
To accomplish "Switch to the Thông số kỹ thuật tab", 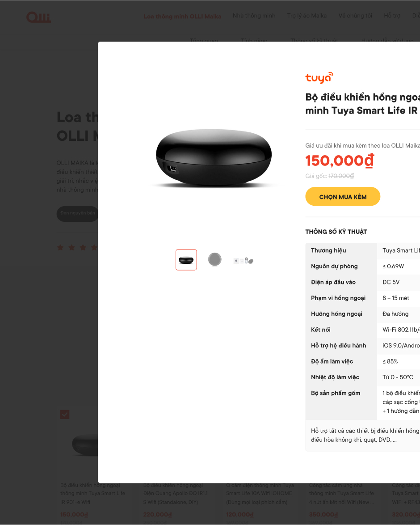I will [x=314, y=41].
